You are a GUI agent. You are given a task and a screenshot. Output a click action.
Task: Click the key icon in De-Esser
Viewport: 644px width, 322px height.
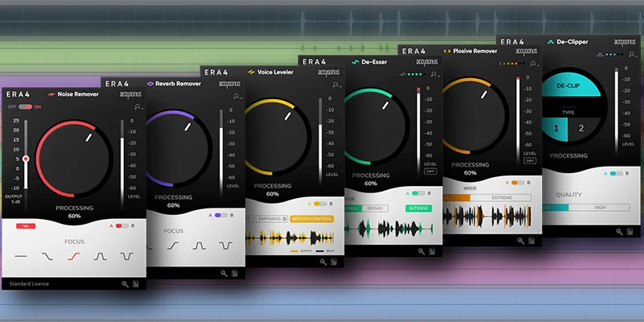tap(421, 251)
